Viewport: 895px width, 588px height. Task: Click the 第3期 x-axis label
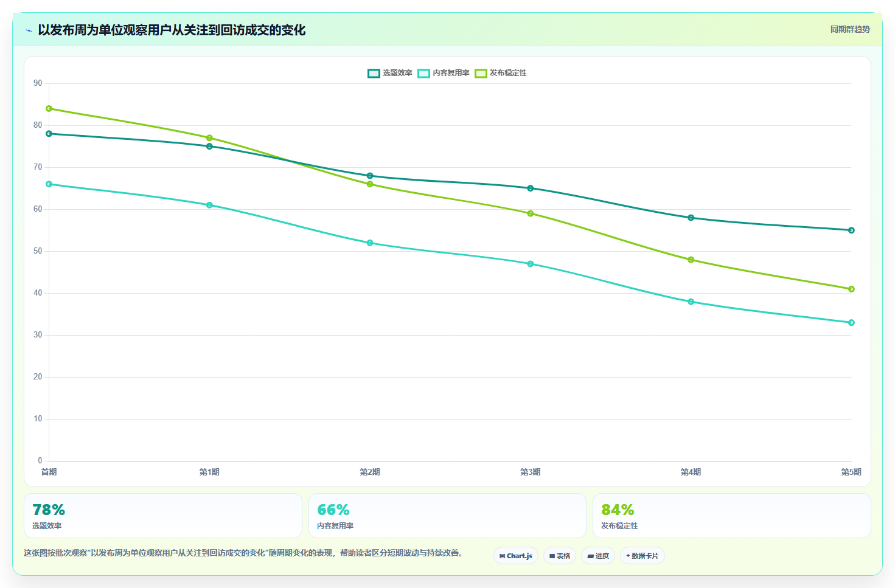coord(531,472)
